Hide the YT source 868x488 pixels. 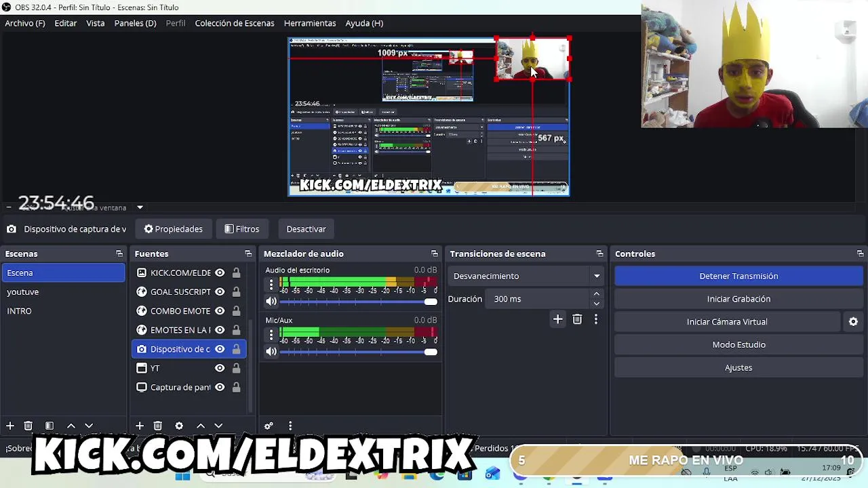click(220, 368)
